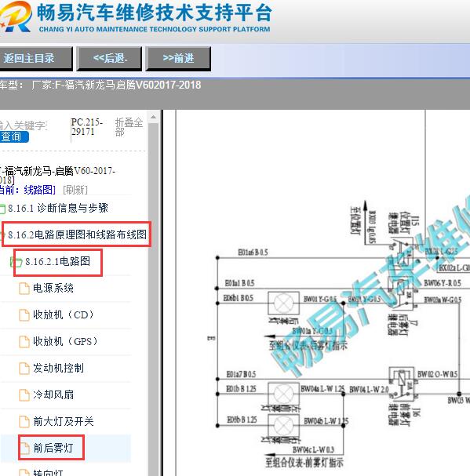
Task: Click the page icon beside 收放机（GPS）
Action: point(24,342)
